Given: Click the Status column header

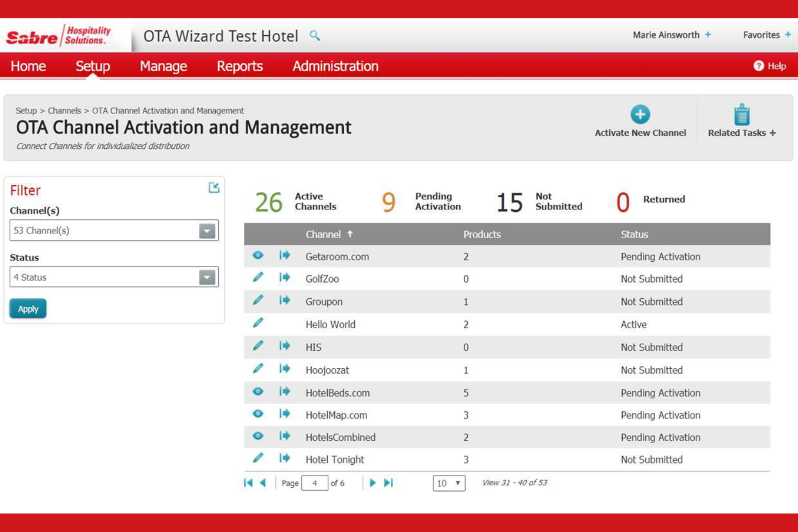Looking at the screenshot, I should pos(634,234).
